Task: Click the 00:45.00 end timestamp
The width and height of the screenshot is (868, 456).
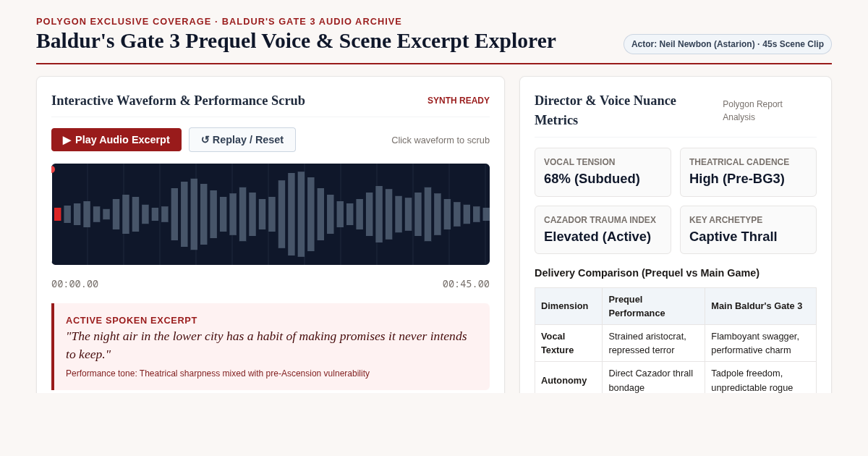Action: tap(466, 284)
